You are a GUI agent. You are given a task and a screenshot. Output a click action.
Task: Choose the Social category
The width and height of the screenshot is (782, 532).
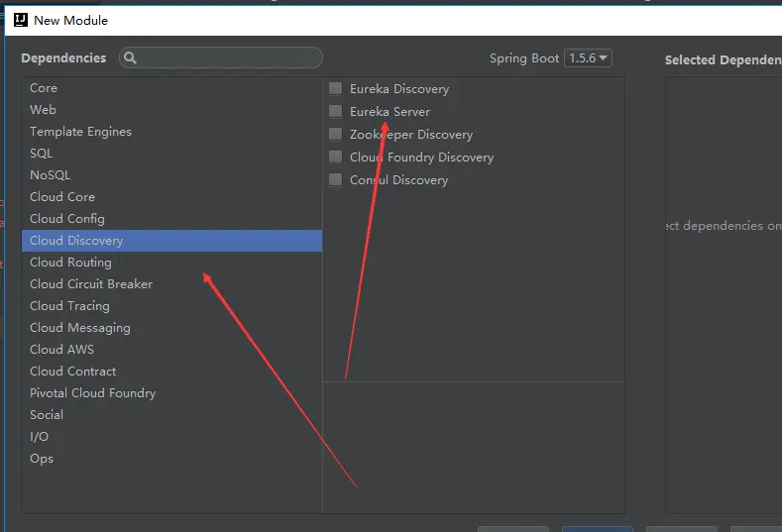click(171, 415)
